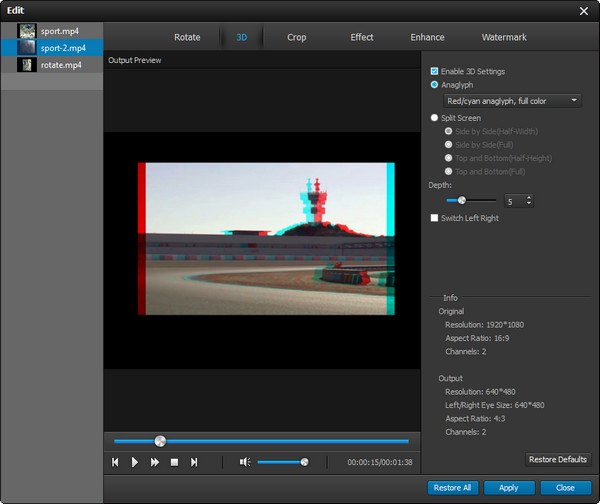Switch to the Rotate tab
600x504 pixels.
click(187, 37)
